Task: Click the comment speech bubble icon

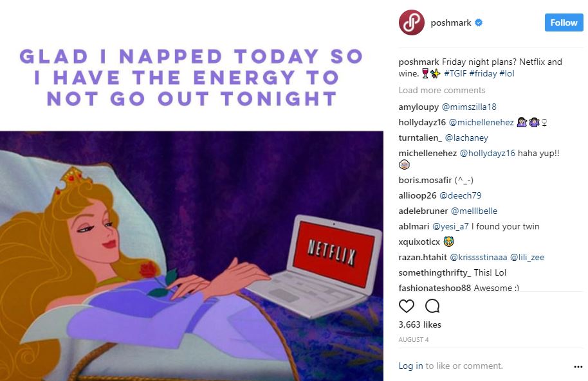Action: [x=432, y=306]
